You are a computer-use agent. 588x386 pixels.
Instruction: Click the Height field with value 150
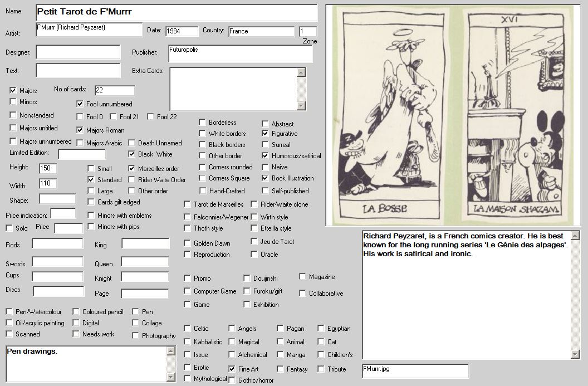(x=47, y=168)
